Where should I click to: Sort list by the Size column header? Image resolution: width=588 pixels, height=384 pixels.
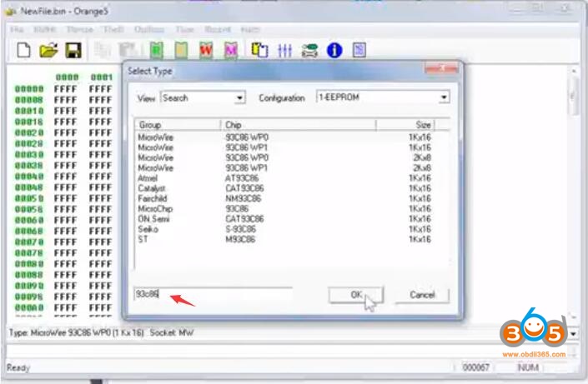[x=405, y=125]
